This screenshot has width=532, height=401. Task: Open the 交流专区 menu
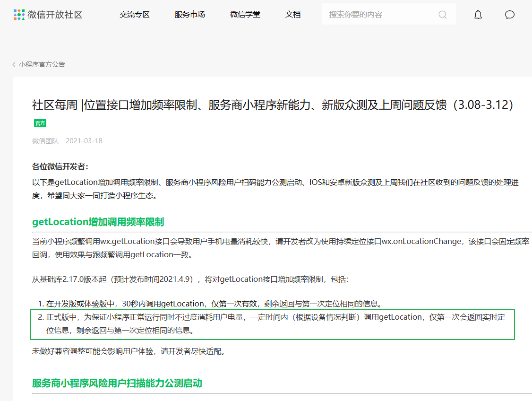click(134, 15)
